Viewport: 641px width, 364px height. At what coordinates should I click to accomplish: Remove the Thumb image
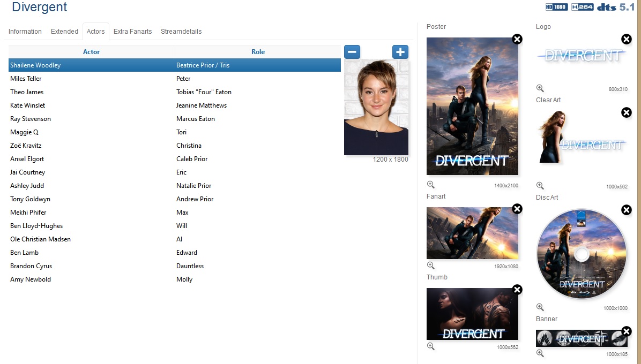click(x=517, y=290)
